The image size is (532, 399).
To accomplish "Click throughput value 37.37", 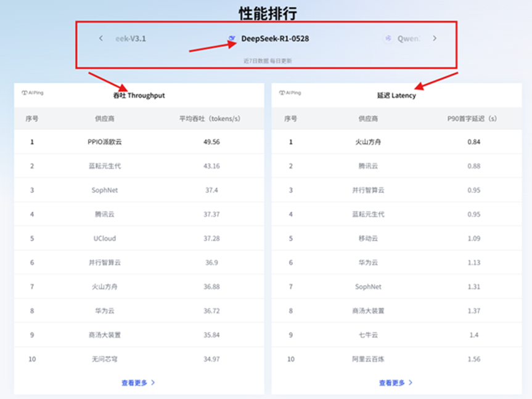I will click(x=211, y=214).
